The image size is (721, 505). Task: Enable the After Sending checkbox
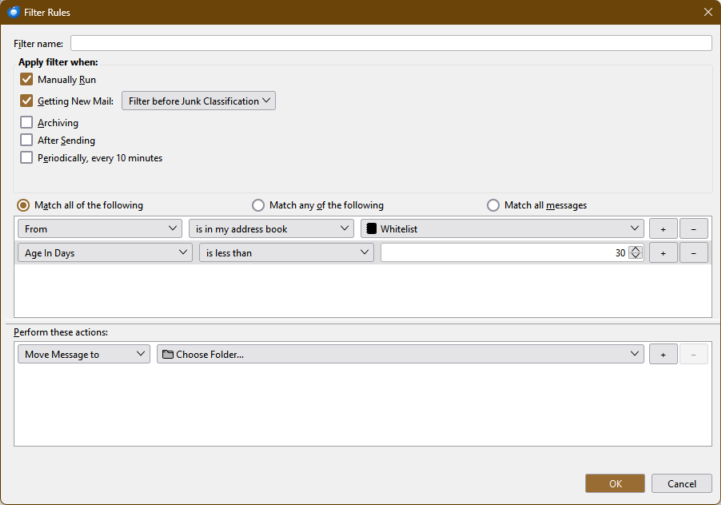pos(27,140)
